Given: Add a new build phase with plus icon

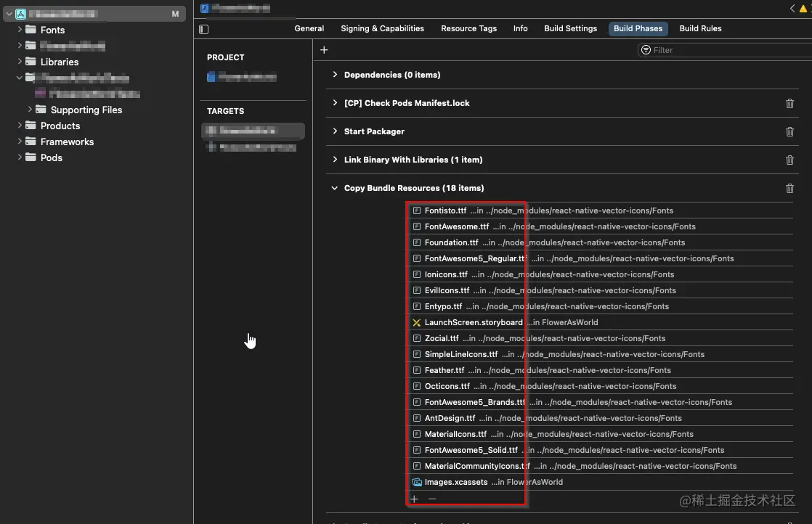Looking at the screenshot, I should [324, 50].
